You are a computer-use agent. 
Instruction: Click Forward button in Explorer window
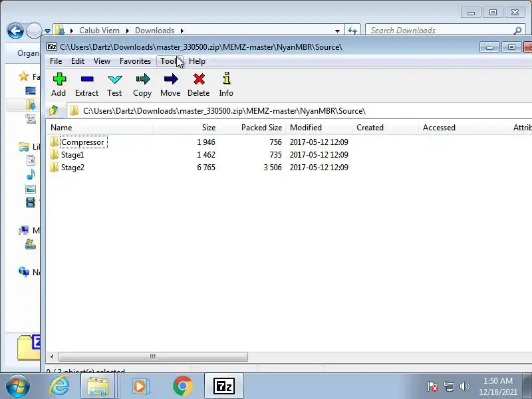pyautogui.click(x=34, y=31)
